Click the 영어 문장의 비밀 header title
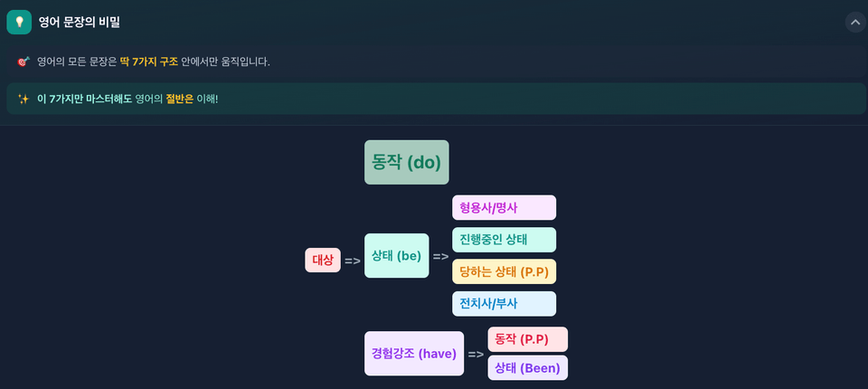The width and height of the screenshot is (868, 389). point(80,23)
